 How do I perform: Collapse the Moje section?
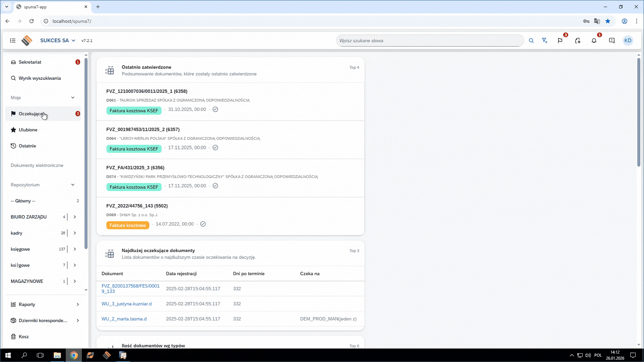click(73, 98)
